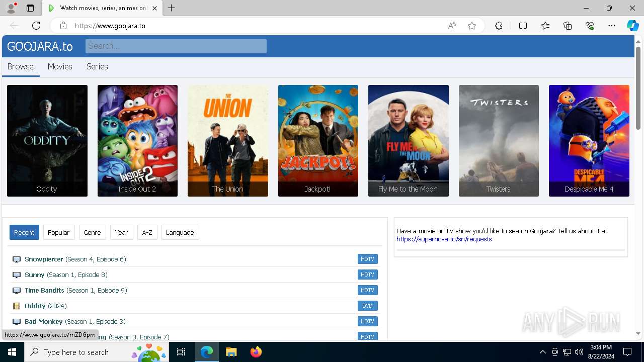Screen dimensions: 644x362
Task: Follow the supernova.to requests link
Action: click(x=444, y=239)
